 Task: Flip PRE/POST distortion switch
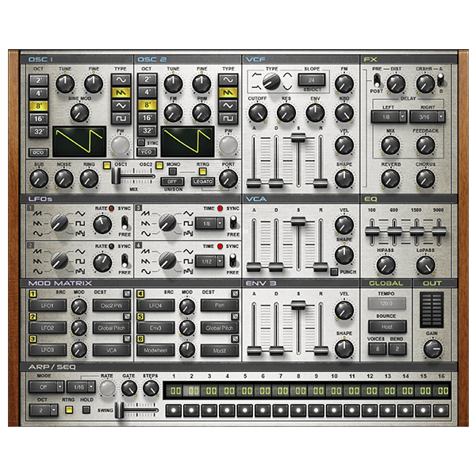tap(376, 80)
